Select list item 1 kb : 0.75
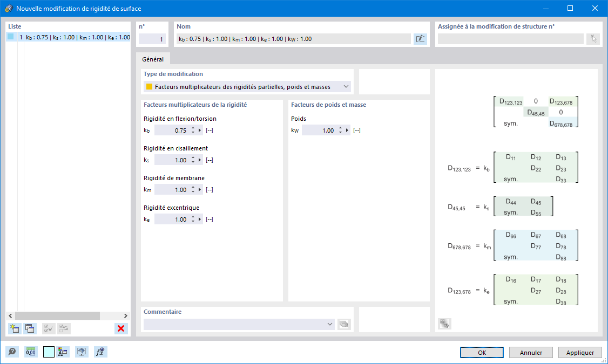The image size is (608, 364). pos(68,37)
